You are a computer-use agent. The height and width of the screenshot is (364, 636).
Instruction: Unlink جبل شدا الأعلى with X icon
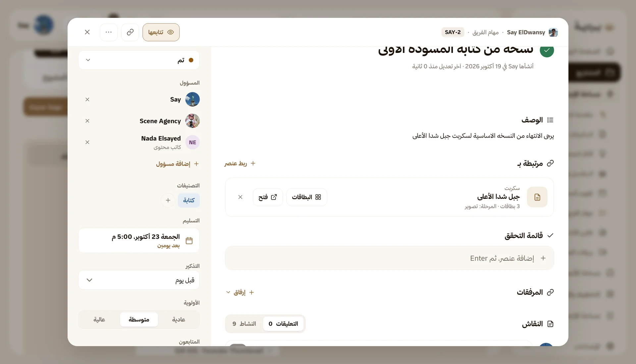pos(240,197)
